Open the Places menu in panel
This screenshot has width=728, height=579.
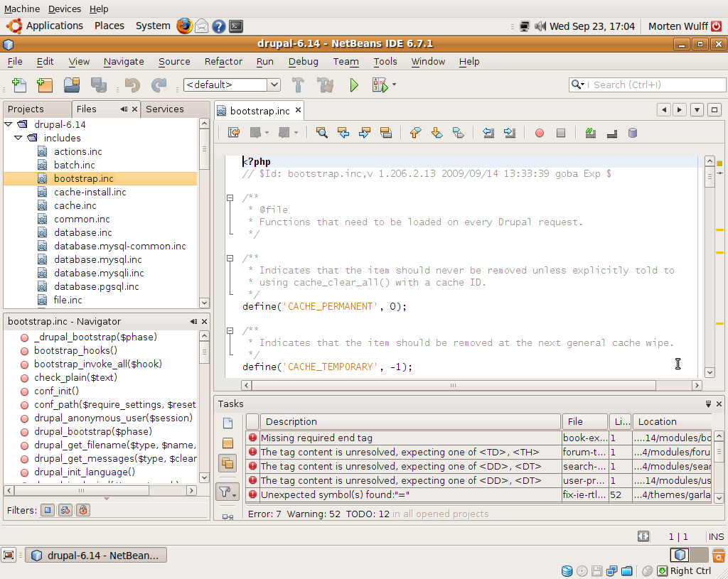pyautogui.click(x=109, y=26)
